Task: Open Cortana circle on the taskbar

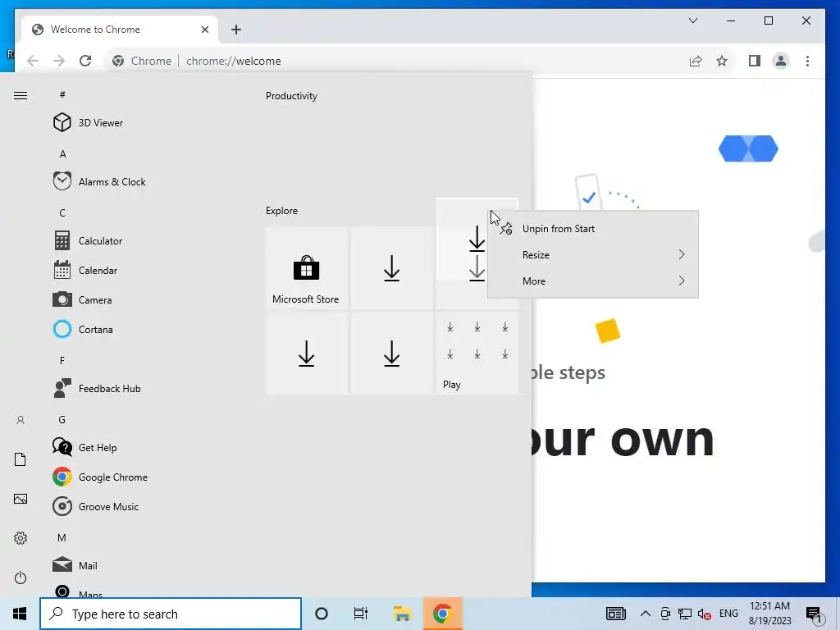Action: tap(322, 614)
